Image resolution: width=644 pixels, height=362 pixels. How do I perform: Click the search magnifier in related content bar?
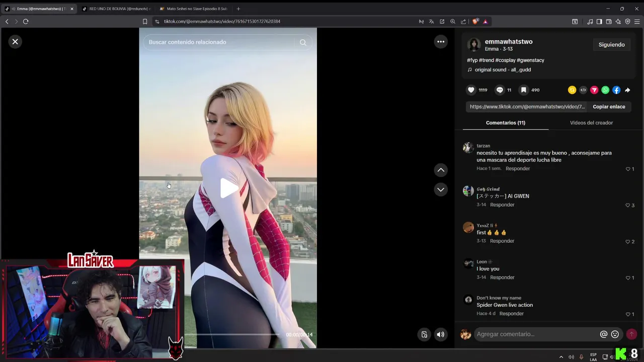pos(303,42)
